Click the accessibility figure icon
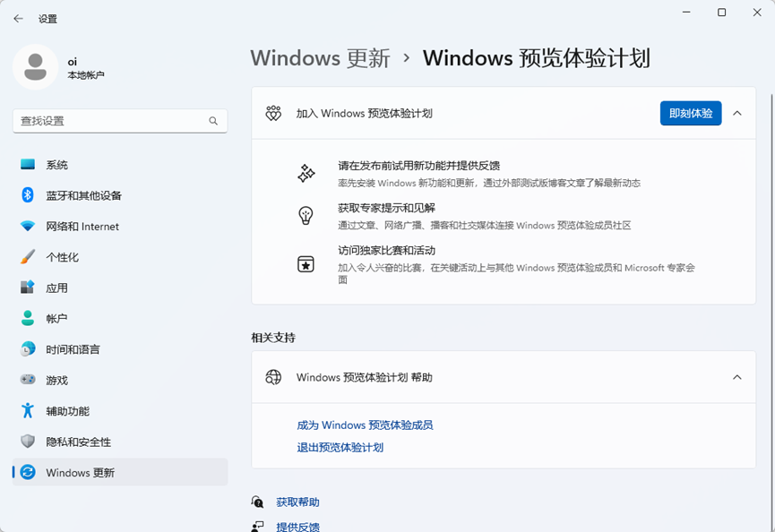This screenshot has width=775, height=532. click(x=28, y=410)
